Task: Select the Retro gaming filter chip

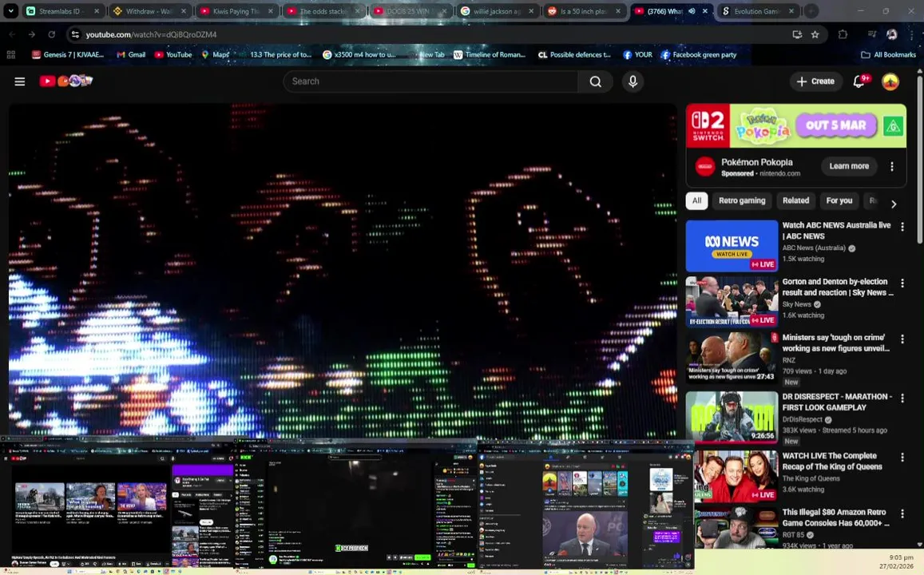Action: pos(742,201)
